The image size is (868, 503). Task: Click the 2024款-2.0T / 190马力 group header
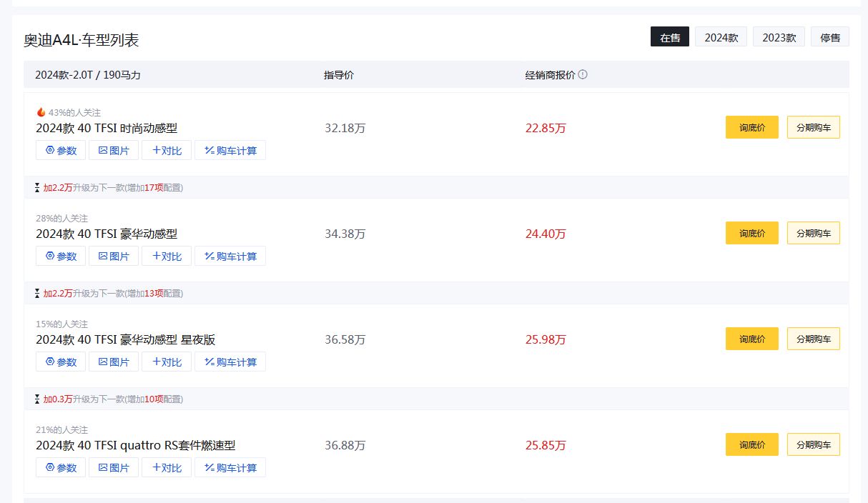(88, 75)
